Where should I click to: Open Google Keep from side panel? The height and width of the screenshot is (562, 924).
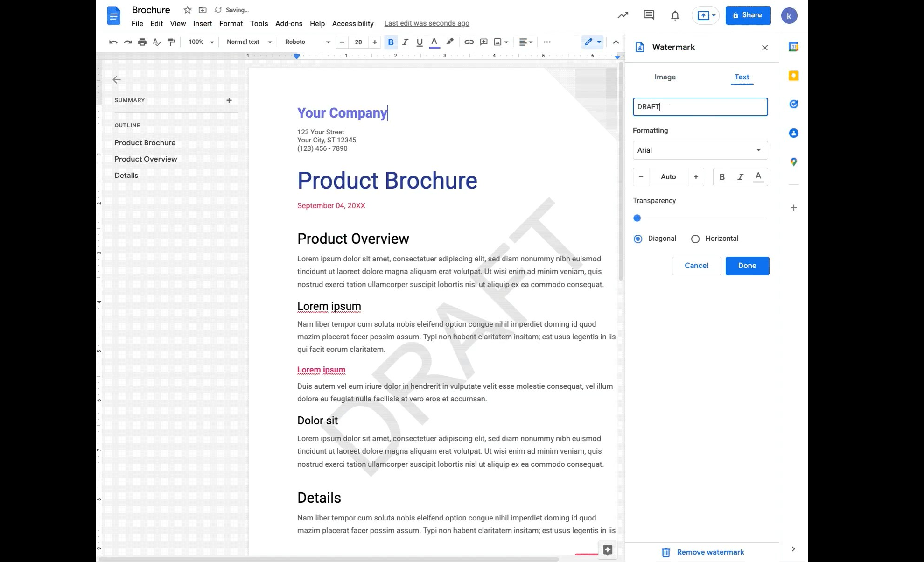click(x=793, y=76)
